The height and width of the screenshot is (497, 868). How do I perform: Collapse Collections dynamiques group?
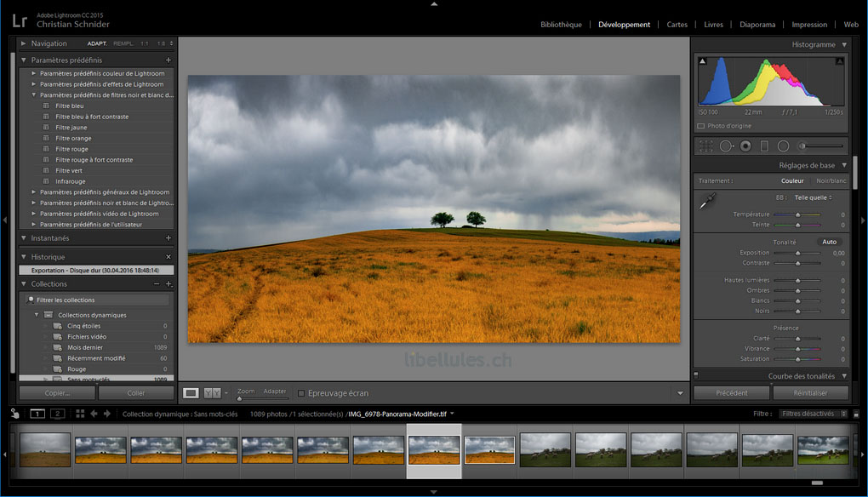(x=37, y=315)
